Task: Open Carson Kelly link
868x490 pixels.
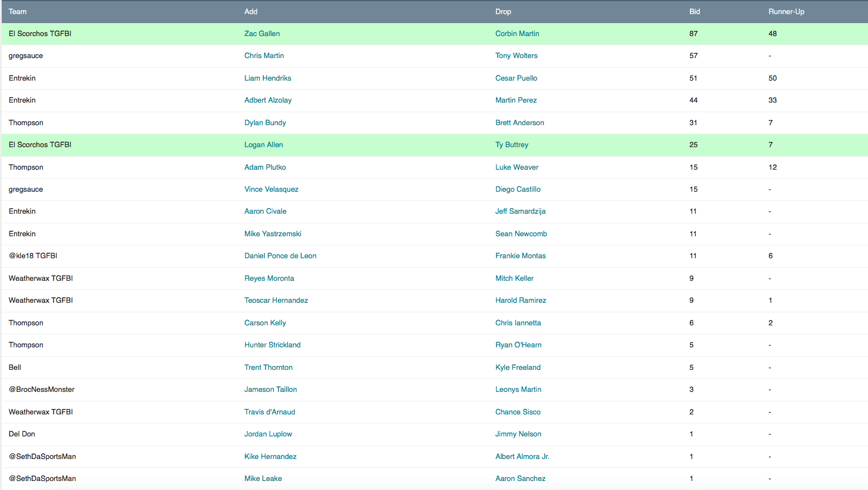Action: pos(265,323)
